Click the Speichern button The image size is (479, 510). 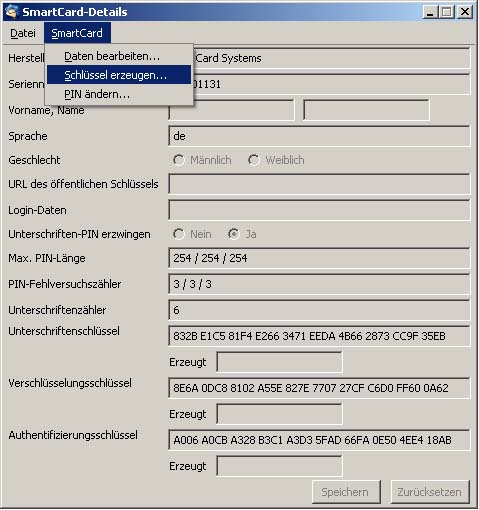(346, 492)
